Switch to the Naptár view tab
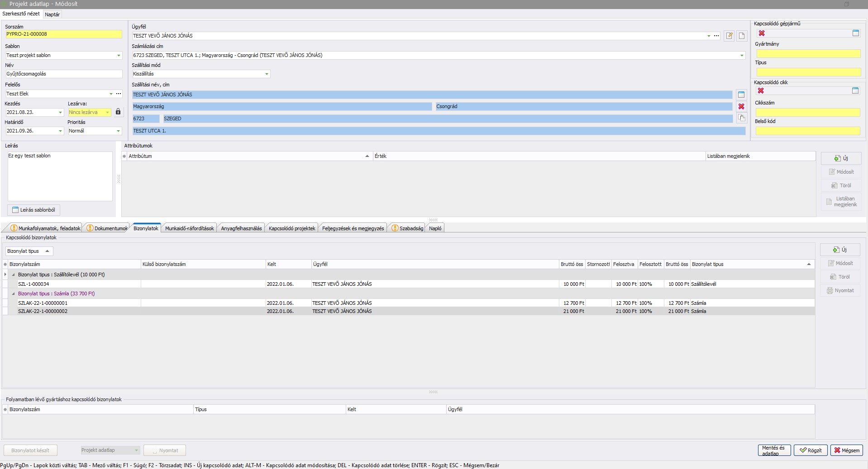Screen dimensions: 868x469 pos(52,14)
